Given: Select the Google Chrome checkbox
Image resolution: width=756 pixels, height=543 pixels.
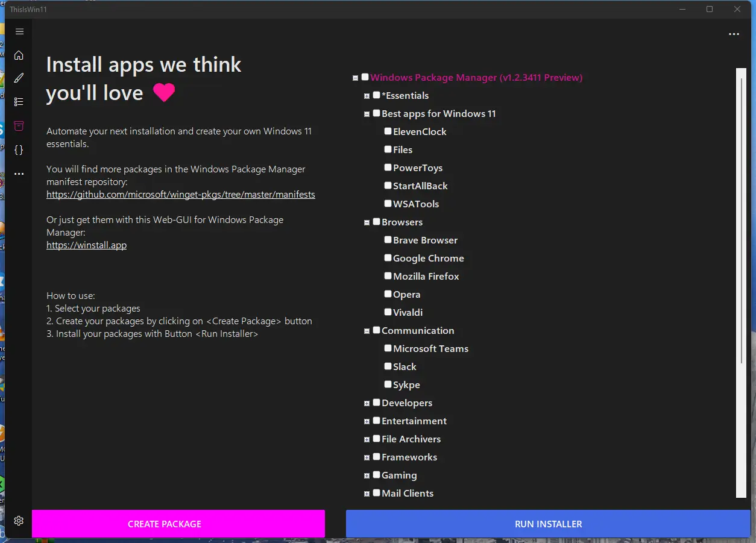Looking at the screenshot, I should (x=388, y=258).
